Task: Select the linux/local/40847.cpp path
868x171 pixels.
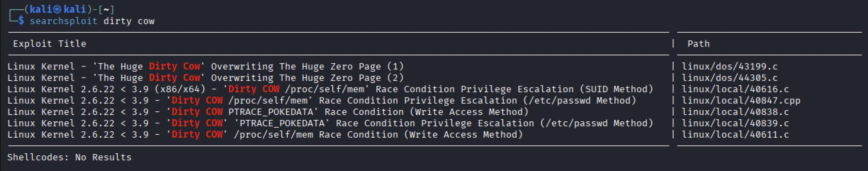Action: pyautogui.click(x=741, y=100)
